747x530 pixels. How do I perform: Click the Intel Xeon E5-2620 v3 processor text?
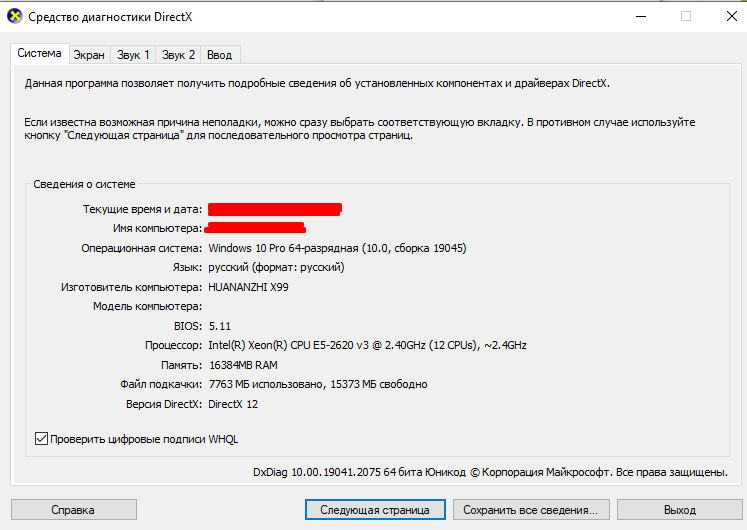367,345
